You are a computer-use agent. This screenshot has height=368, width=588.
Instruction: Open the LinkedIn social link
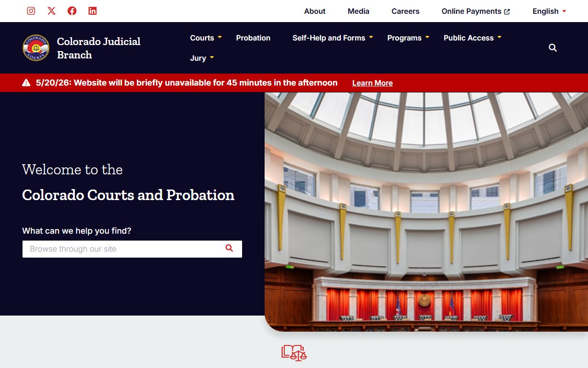pos(92,11)
